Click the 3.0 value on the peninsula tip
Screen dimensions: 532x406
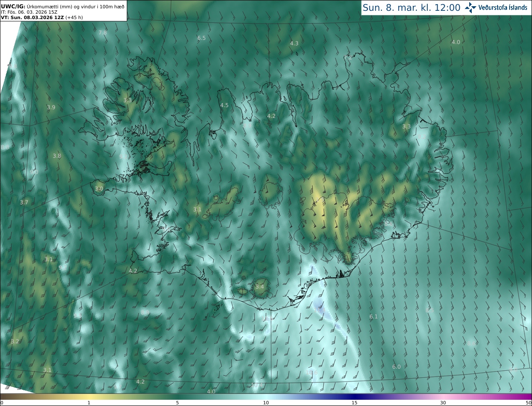[x=99, y=188]
